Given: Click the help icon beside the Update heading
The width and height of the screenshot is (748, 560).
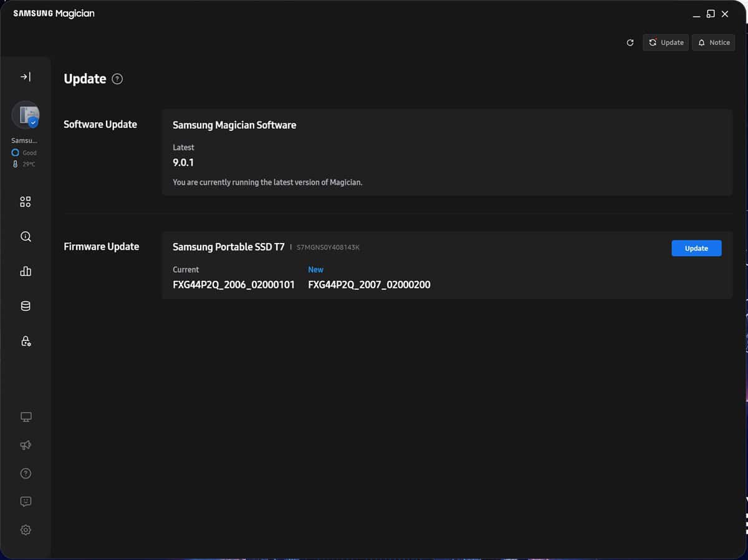Looking at the screenshot, I should coord(117,79).
